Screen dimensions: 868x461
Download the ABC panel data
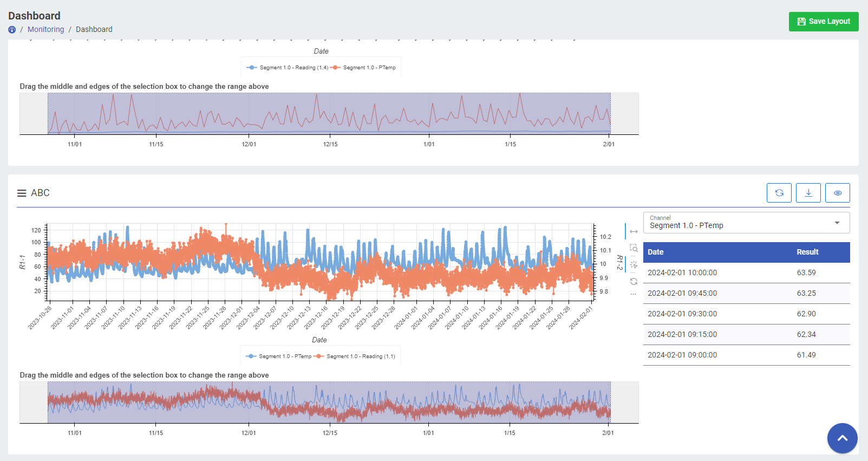point(808,193)
